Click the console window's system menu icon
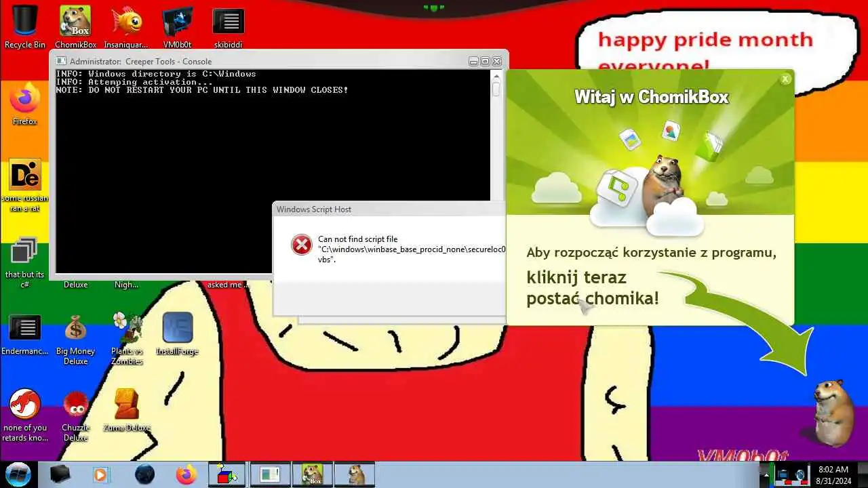The width and height of the screenshot is (868, 488). coord(61,61)
